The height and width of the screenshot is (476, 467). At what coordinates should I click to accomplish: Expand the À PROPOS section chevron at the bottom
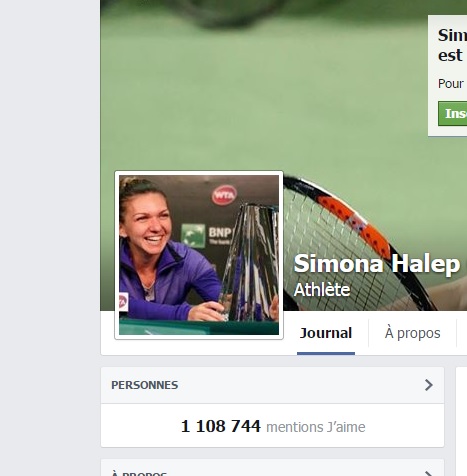click(x=429, y=473)
